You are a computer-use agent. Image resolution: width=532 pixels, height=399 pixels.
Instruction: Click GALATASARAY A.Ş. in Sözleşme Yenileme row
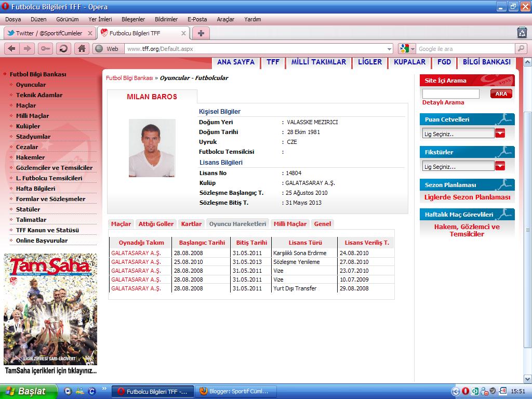136,262
